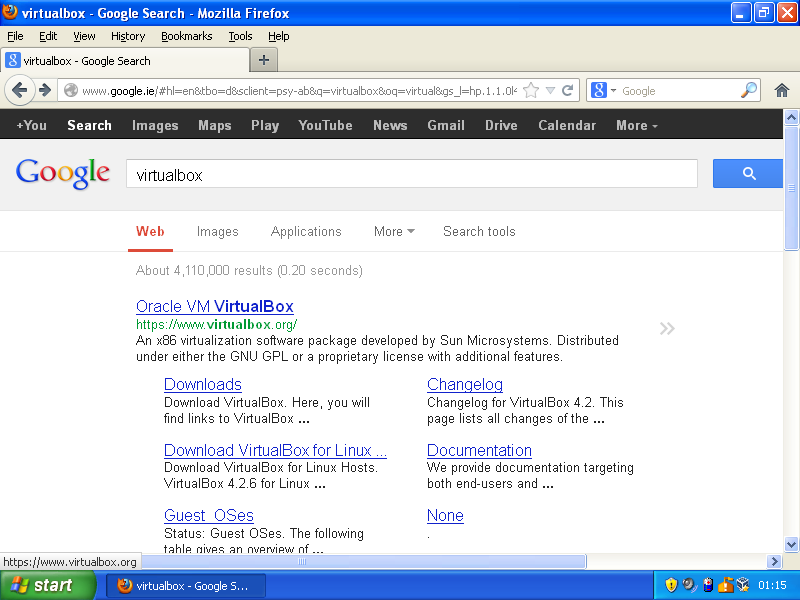Open the Downloads sitelink
The width and height of the screenshot is (800, 600).
pos(203,384)
